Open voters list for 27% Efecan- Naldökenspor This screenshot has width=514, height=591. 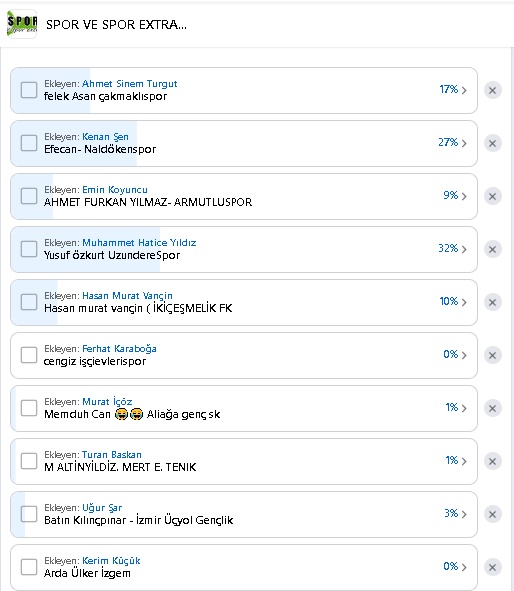coord(452,142)
